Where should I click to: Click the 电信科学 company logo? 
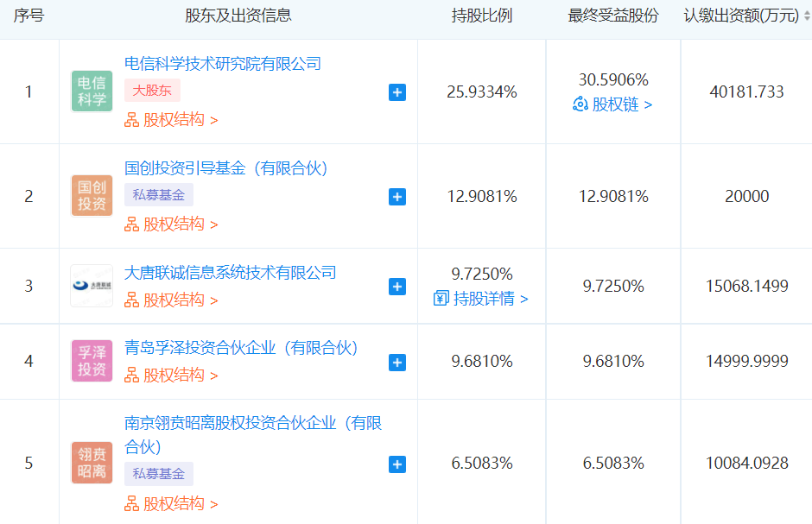(92, 91)
